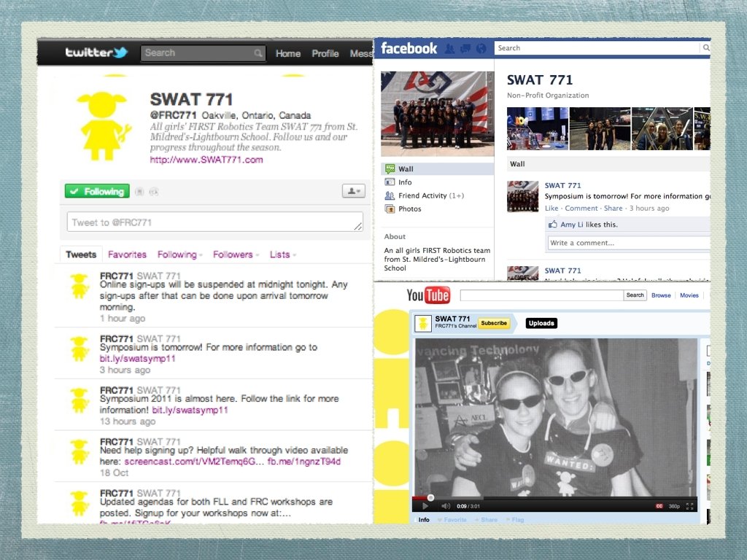Select the Tweets tab

pyautogui.click(x=81, y=254)
